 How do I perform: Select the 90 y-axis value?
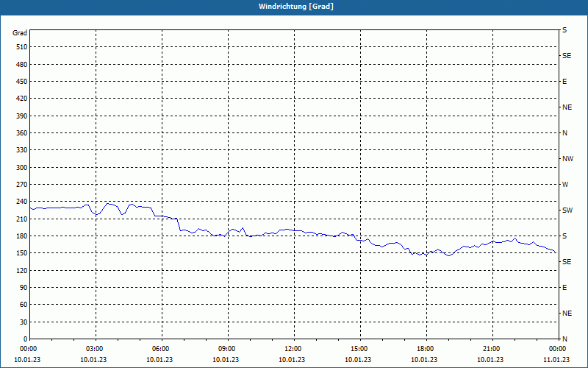(x=24, y=288)
